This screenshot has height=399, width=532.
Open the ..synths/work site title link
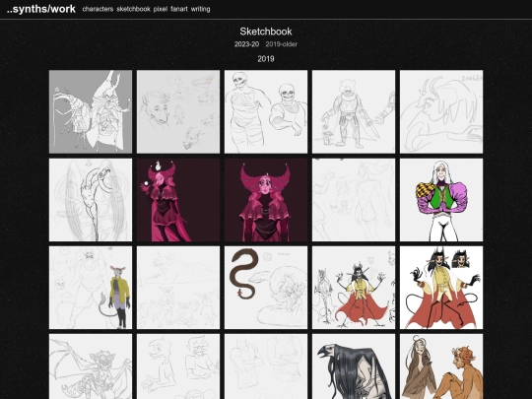tap(41, 9)
